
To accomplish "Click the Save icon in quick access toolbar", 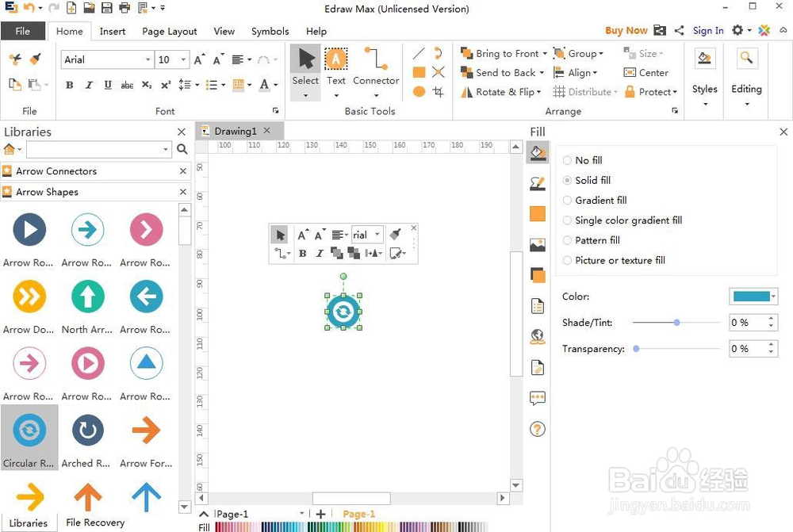I will [106, 8].
